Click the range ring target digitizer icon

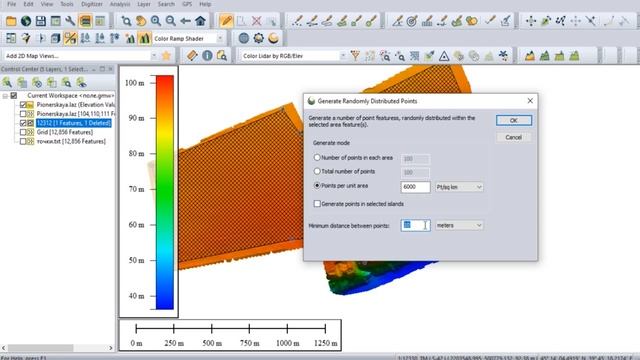412,21
